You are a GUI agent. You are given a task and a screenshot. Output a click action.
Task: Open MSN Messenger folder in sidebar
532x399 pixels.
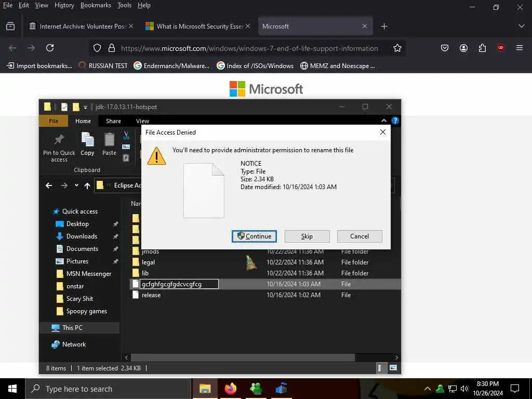(x=88, y=274)
